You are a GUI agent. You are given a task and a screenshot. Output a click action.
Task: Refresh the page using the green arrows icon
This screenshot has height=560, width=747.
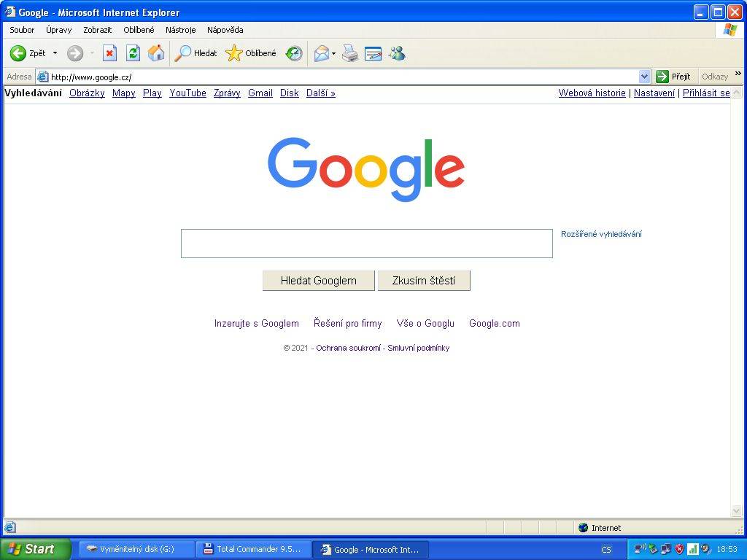(133, 53)
